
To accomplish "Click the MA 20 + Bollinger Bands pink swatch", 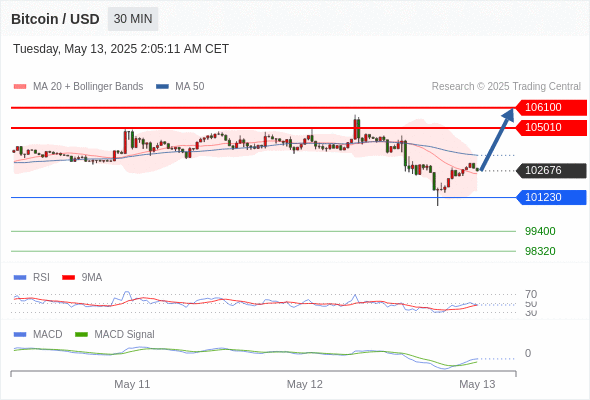I will [x=20, y=87].
